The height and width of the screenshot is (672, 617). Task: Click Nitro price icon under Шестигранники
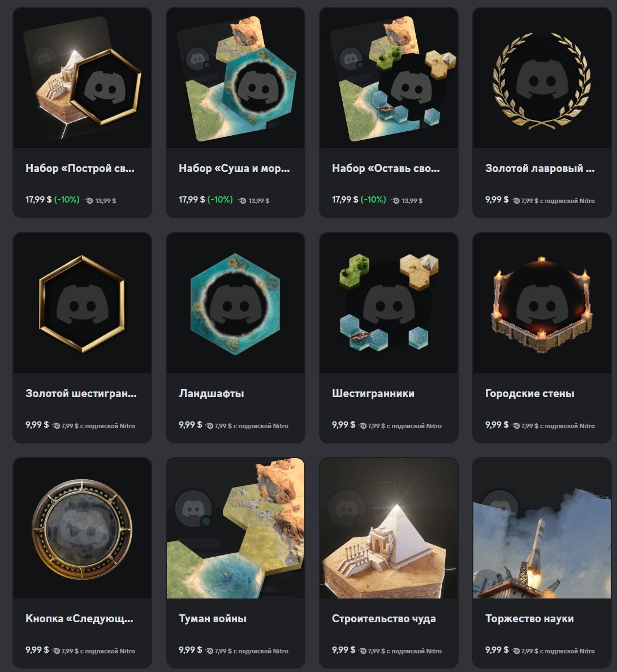363,426
